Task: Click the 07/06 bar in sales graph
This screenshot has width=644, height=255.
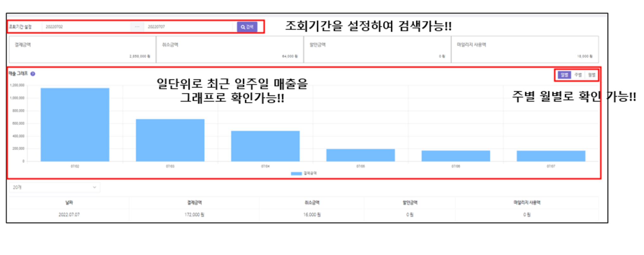Action: point(456,156)
